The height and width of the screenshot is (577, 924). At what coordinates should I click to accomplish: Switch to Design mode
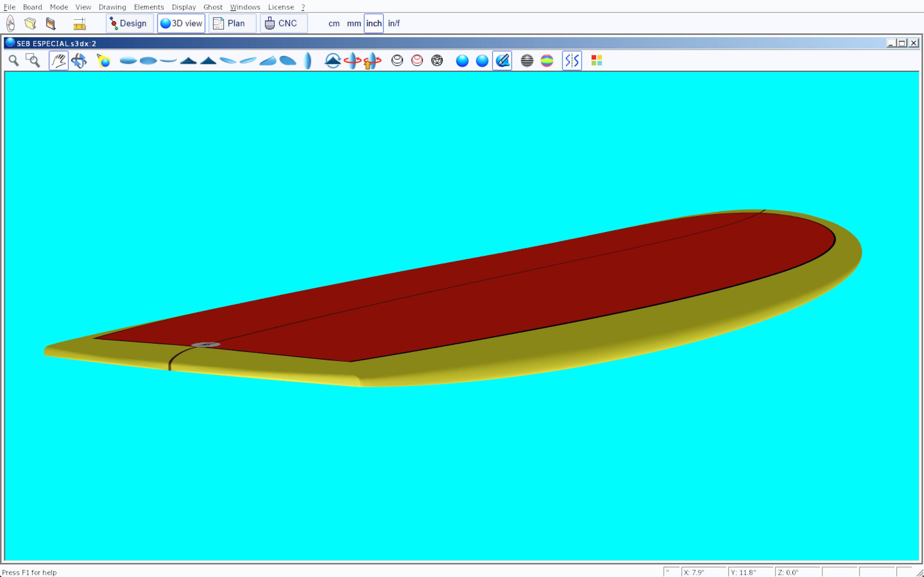coord(129,24)
